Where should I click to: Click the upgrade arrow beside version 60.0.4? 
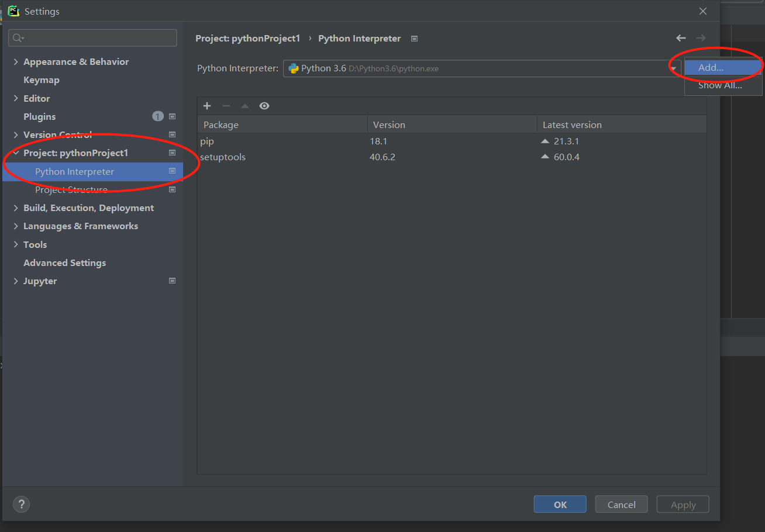tap(545, 157)
